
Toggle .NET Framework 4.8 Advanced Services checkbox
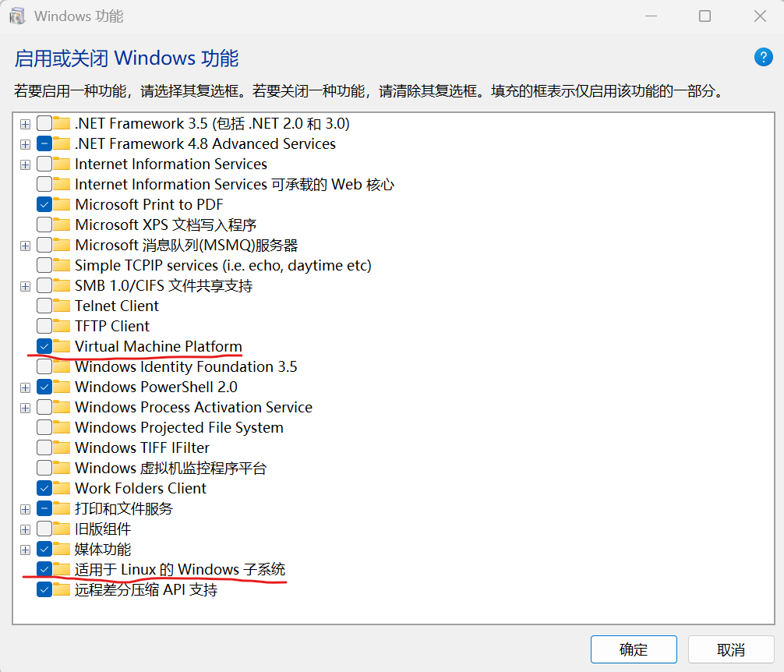[44, 143]
